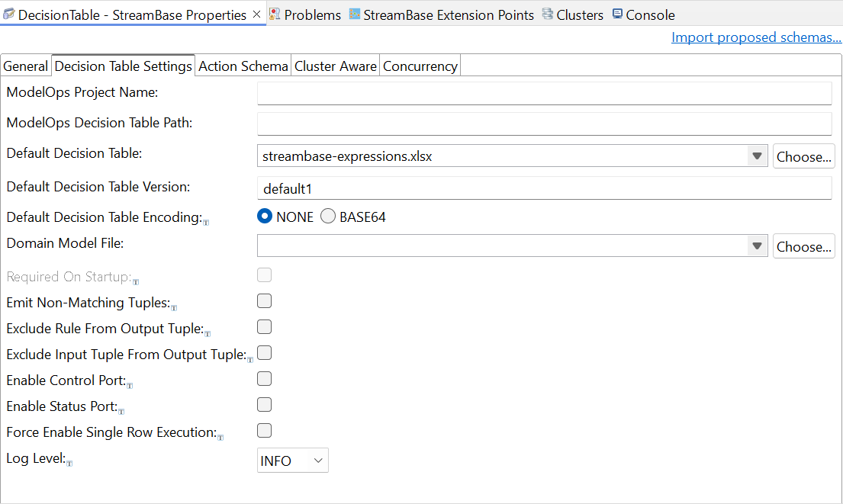Click the Import proposed schemas link
The image size is (843, 504).
tap(756, 37)
